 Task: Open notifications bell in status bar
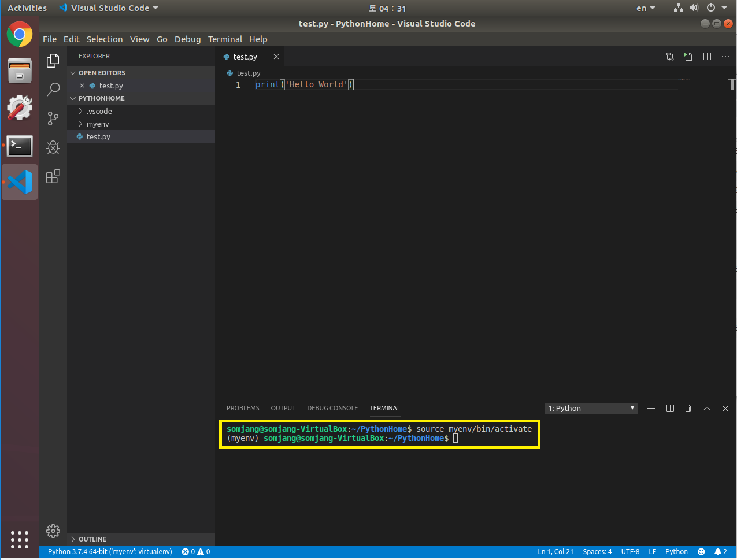pos(721,552)
